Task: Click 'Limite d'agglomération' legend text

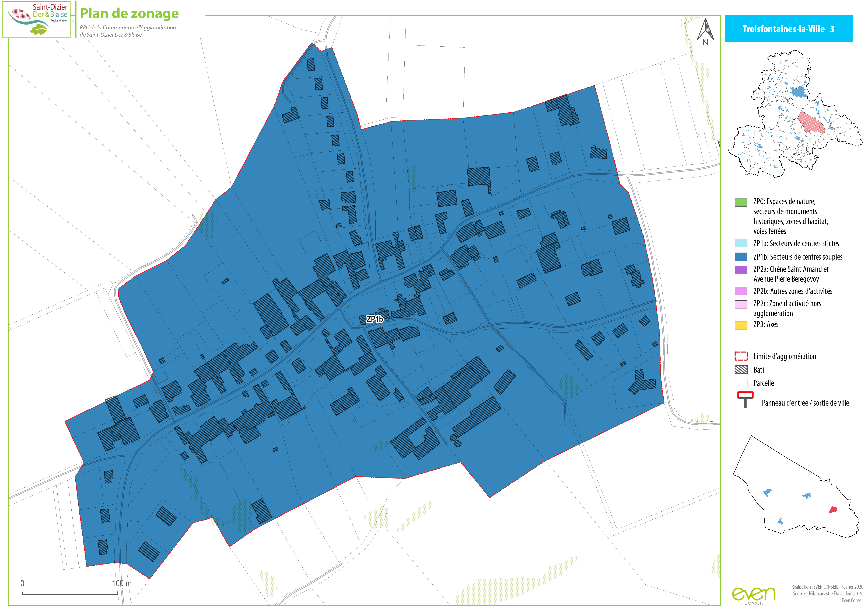Action: [x=785, y=356]
